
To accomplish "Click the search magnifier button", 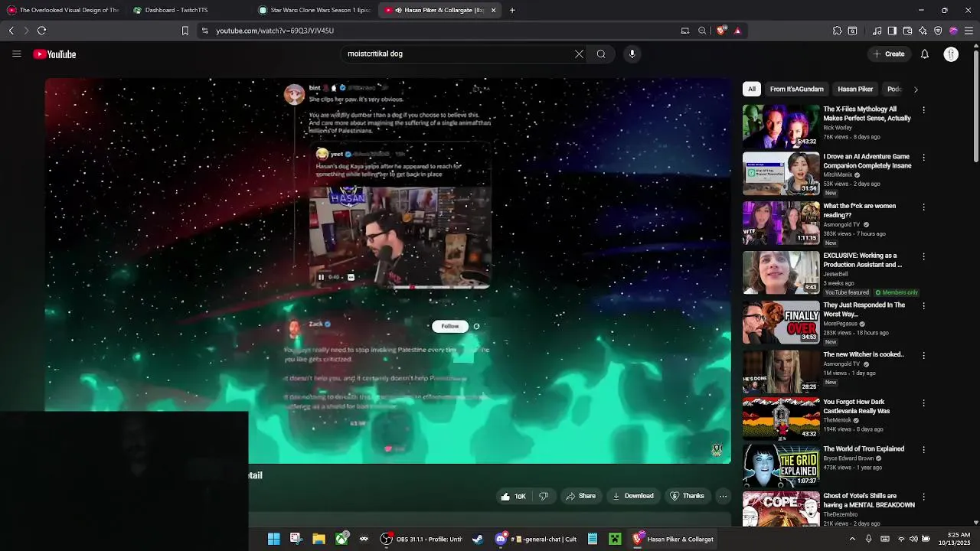I will [601, 54].
